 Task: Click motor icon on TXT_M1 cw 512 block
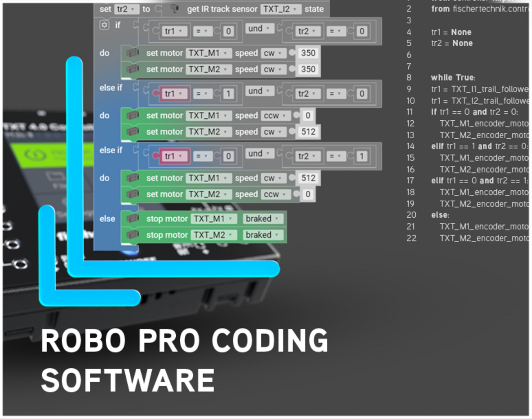click(x=132, y=178)
